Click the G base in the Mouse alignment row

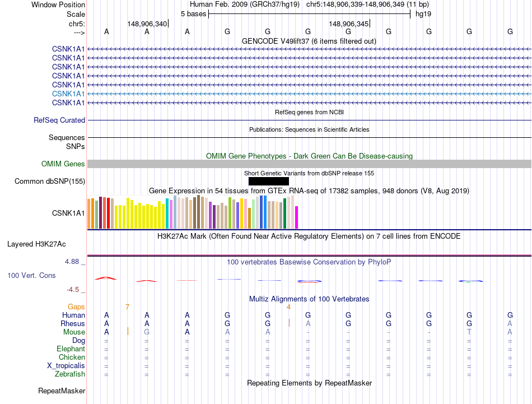tap(147, 332)
